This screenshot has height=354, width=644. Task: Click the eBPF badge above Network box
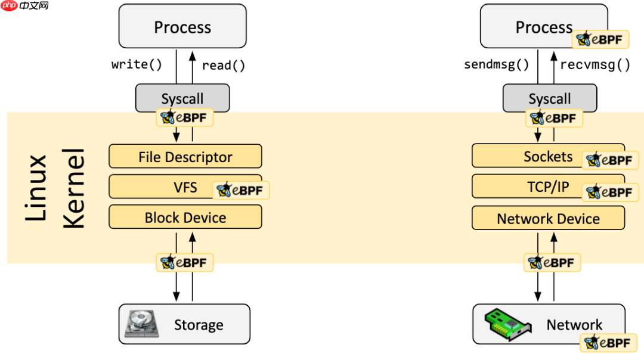point(552,262)
